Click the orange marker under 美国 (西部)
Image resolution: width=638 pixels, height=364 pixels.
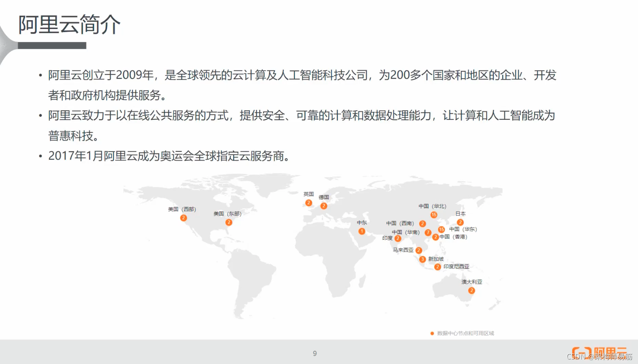tap(184, 218)
